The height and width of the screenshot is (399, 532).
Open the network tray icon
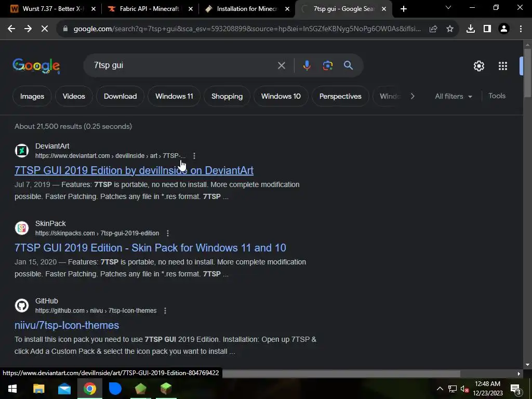453,389
